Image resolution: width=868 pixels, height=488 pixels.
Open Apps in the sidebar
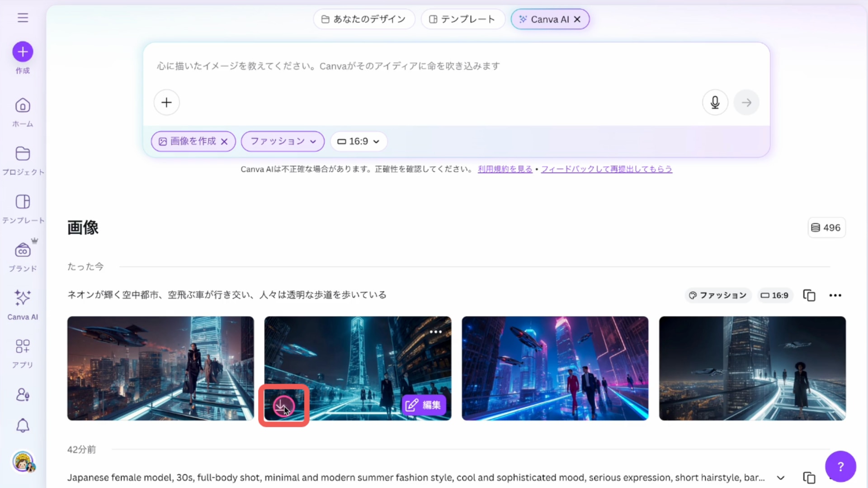[23, 347]
